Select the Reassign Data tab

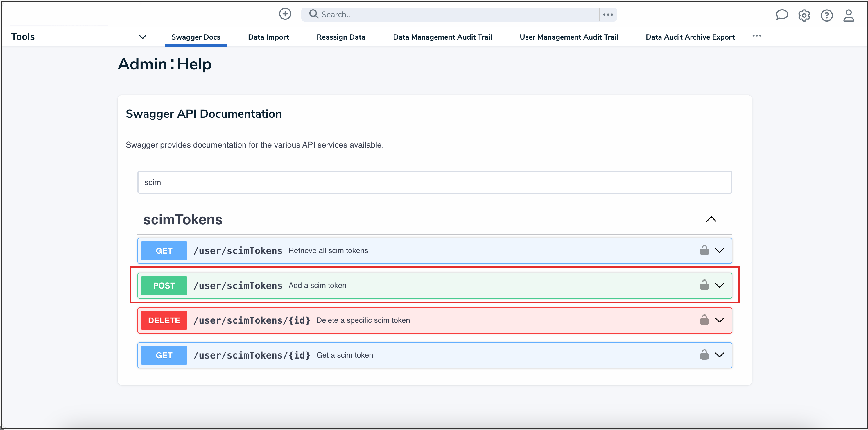pyautogui.click(x=341, y=37)
